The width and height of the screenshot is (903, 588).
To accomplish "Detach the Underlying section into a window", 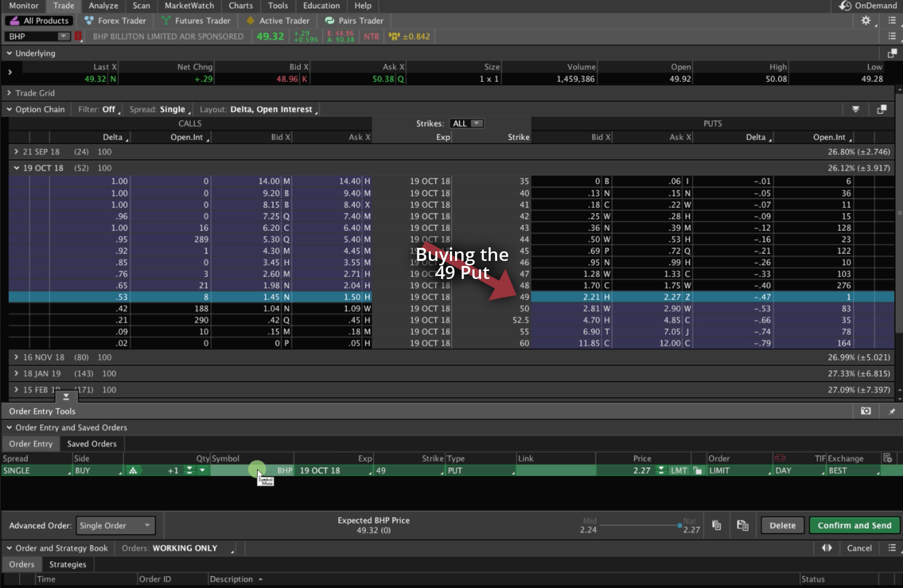I will coord(892,53).
